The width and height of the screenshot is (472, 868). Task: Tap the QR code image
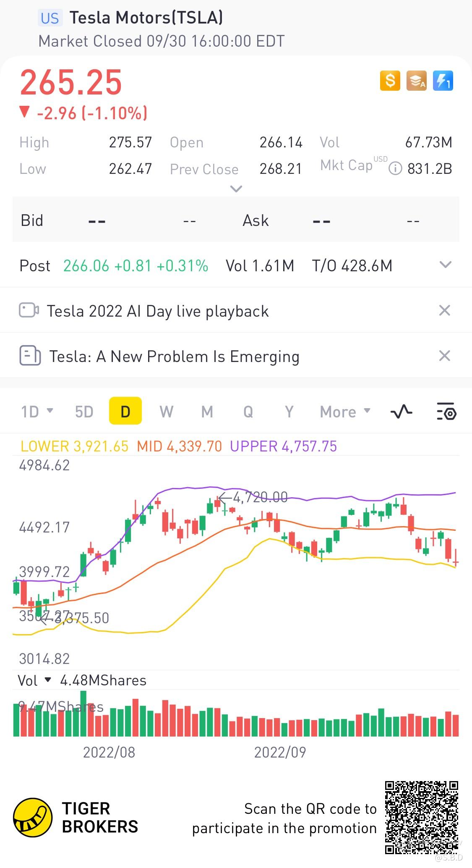point(422,817)
